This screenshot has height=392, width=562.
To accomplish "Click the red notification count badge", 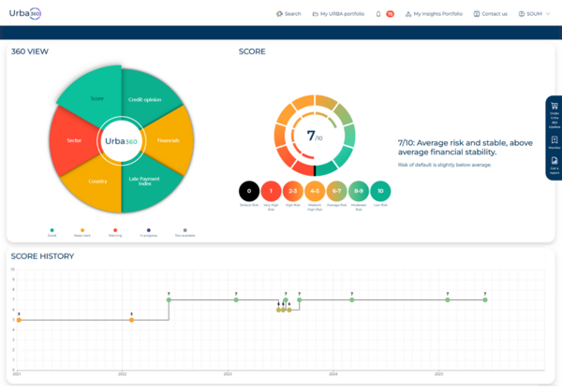I will pos(390,14).
